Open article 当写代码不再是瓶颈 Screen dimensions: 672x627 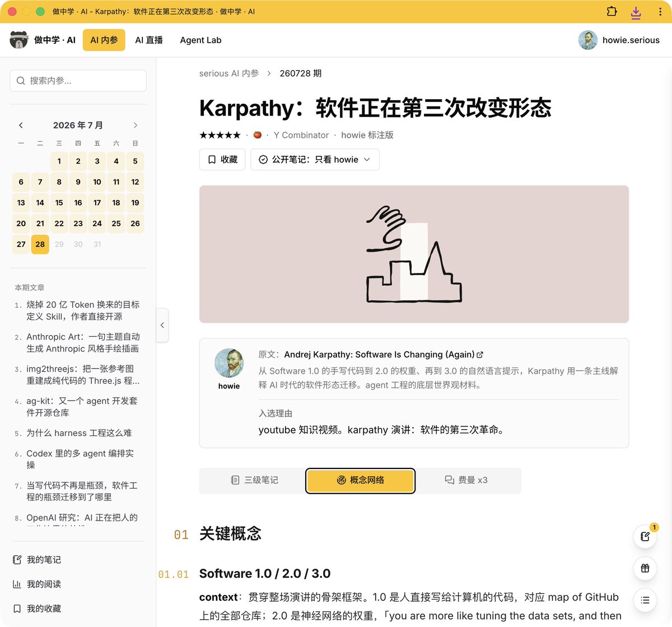82,491
